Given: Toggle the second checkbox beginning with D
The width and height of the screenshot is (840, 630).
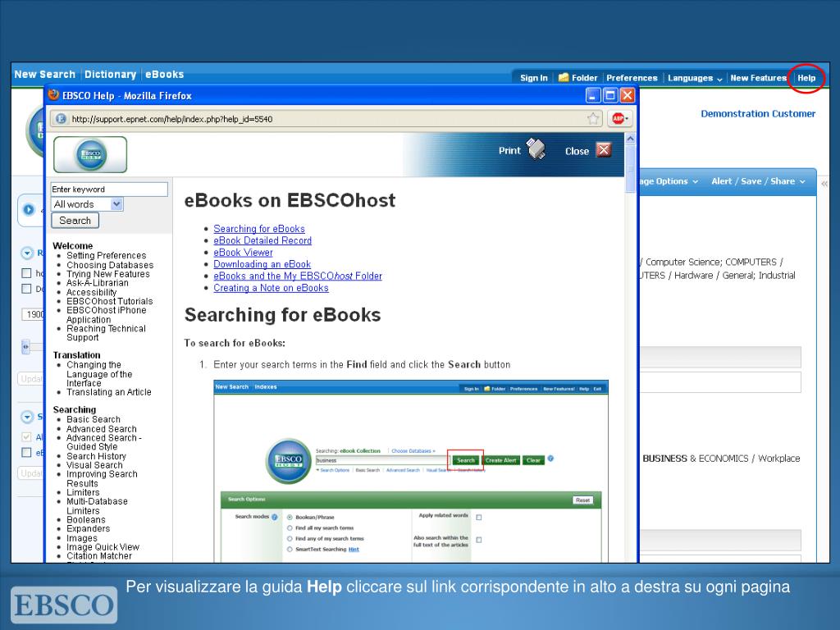Looking at the screenshot, I should coord(26,289).
